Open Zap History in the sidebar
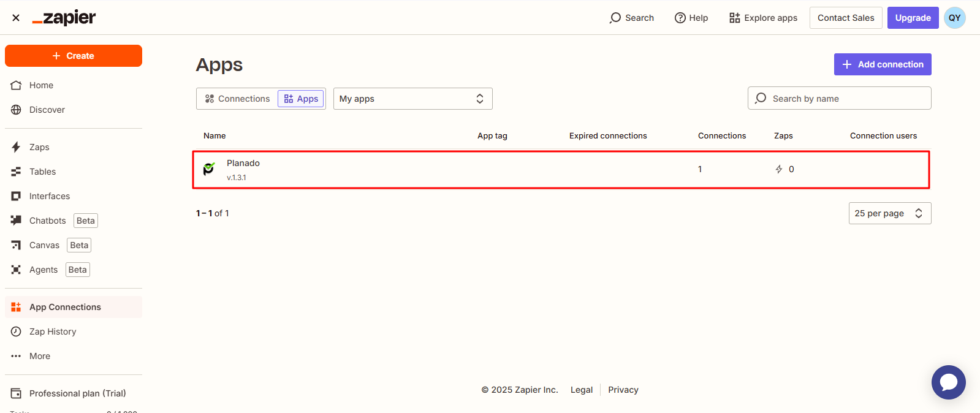Image resolution: width=980 pixels, height=413 pixels. [74, 332]
